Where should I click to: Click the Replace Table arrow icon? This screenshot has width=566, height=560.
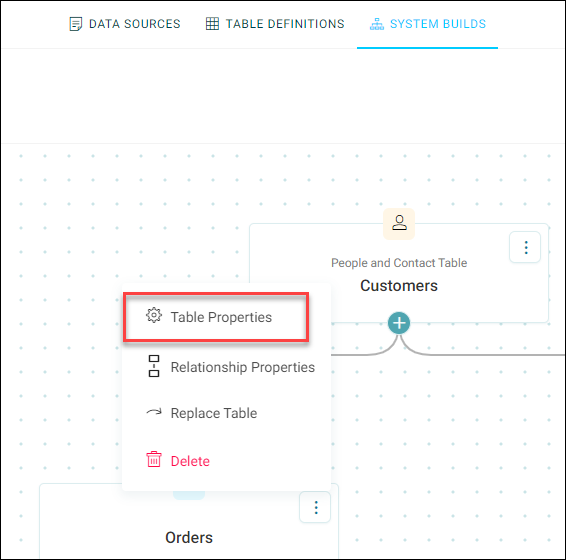154,412
